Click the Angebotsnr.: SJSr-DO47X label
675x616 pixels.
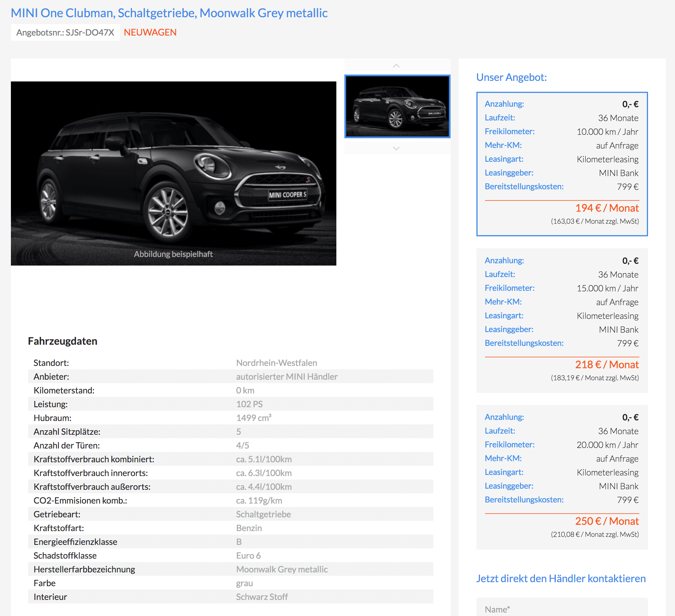[65, 32]
